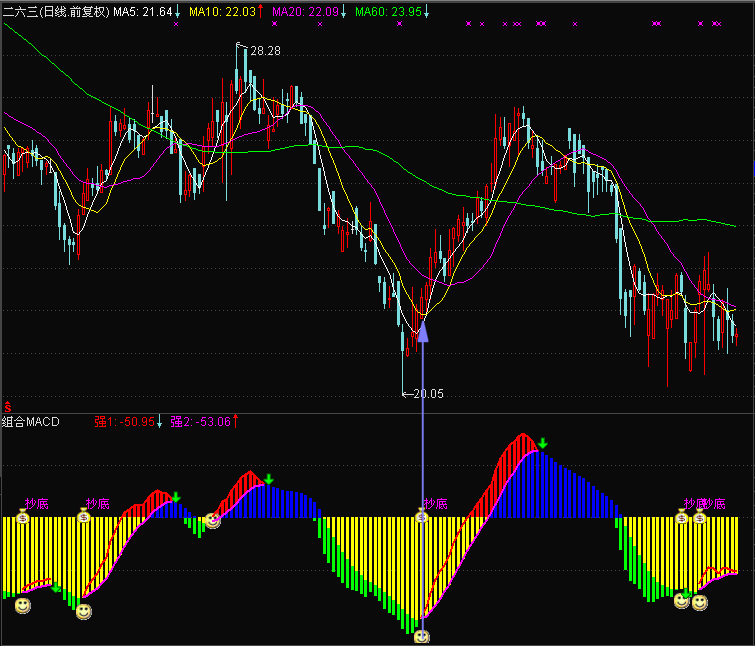
Task: Click the 28.28 high price label
Action: 265,50
